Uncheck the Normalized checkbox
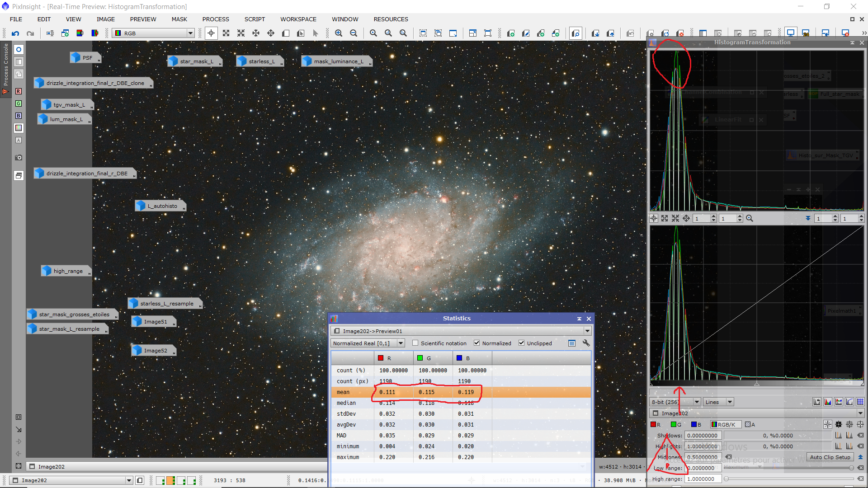Screen dimensions: 868x488 pyautogui.click(x=476, y=343)
